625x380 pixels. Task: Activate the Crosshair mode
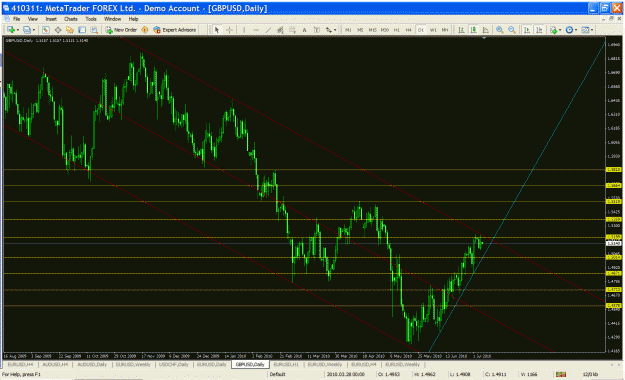click(229, 30)
